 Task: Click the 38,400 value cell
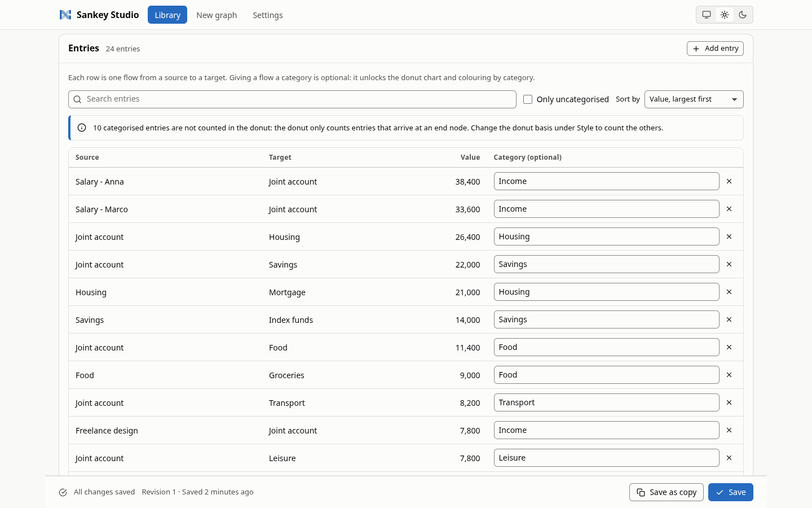click(x=467, y=182)
